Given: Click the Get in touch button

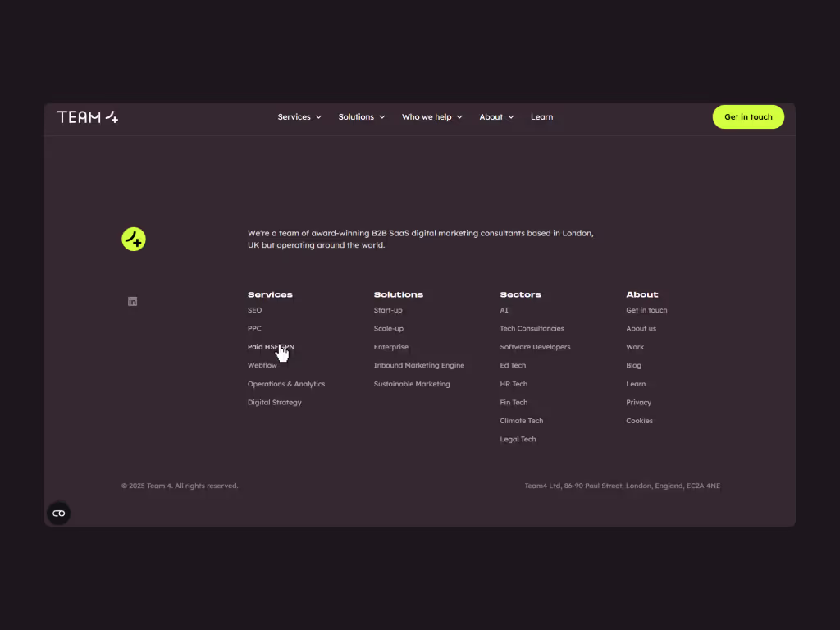Looking at the screenshot, I should pos(748,116).
